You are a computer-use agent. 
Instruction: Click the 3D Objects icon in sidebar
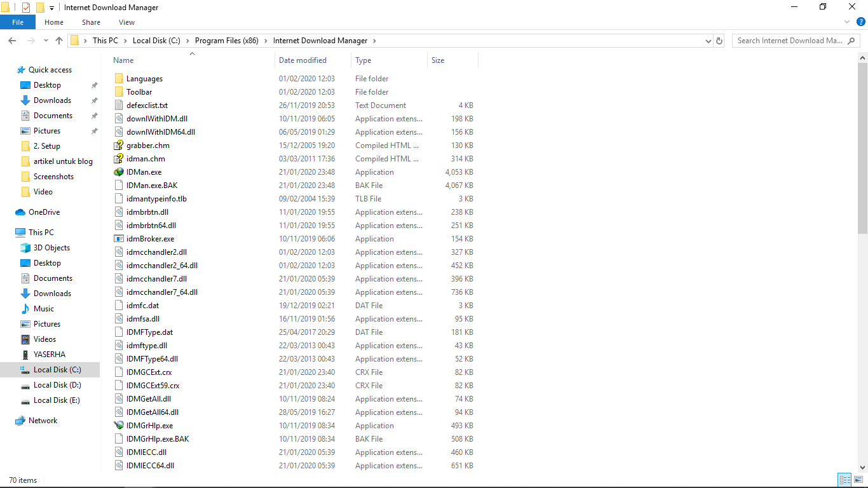pyautogui.click(x=25, y=248)
